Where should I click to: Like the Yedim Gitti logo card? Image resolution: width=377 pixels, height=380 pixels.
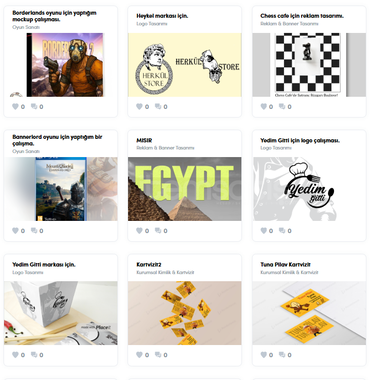point(264,230)
